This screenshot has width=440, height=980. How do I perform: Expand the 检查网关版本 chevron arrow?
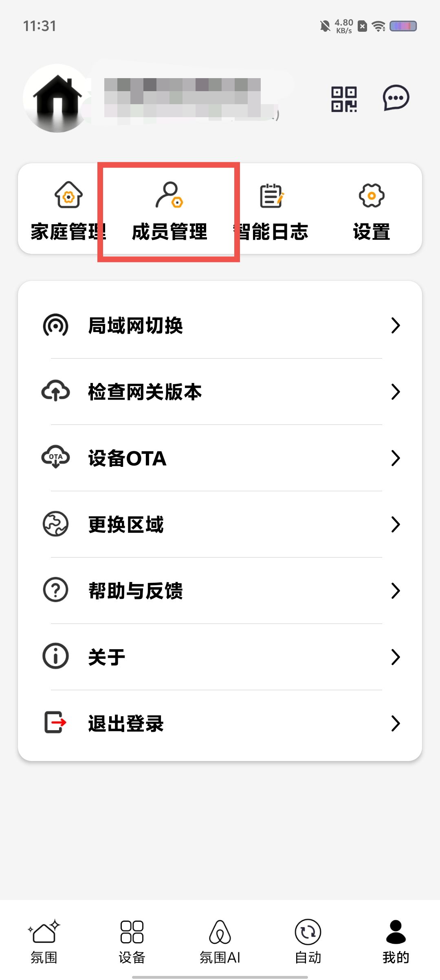click(395, 392)
